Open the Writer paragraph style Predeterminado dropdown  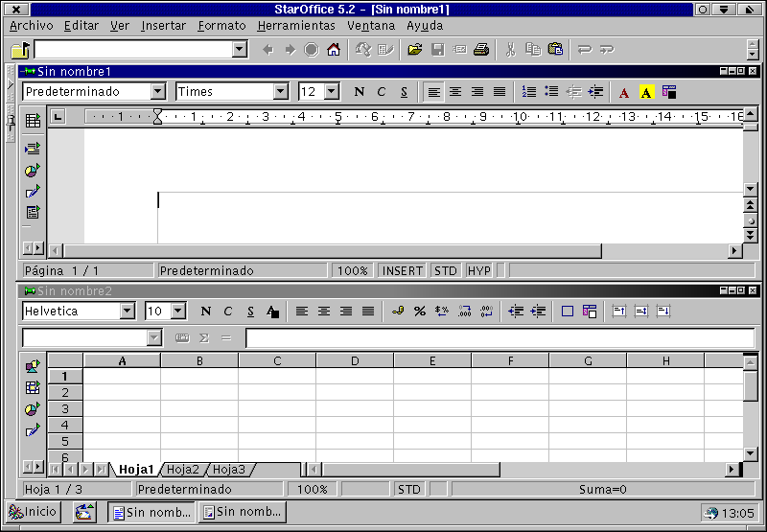point(158,92)
